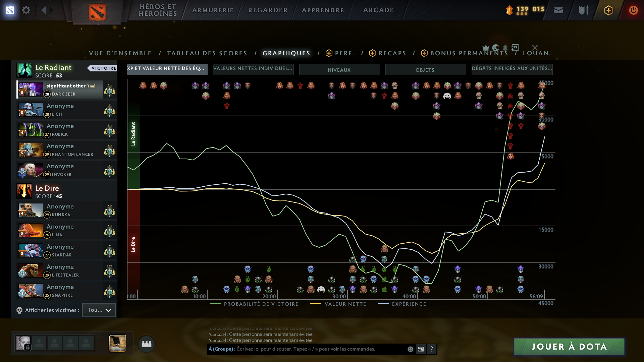Click the red power quit icon
644x362 pixels.
(x=633, y=10)
